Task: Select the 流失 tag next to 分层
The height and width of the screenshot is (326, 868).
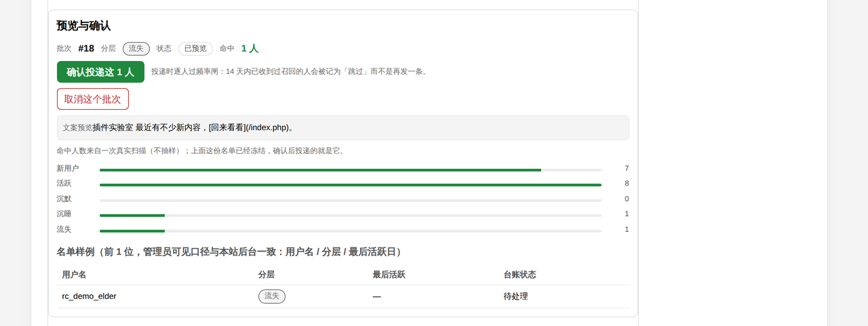Action: pos(136,49)
